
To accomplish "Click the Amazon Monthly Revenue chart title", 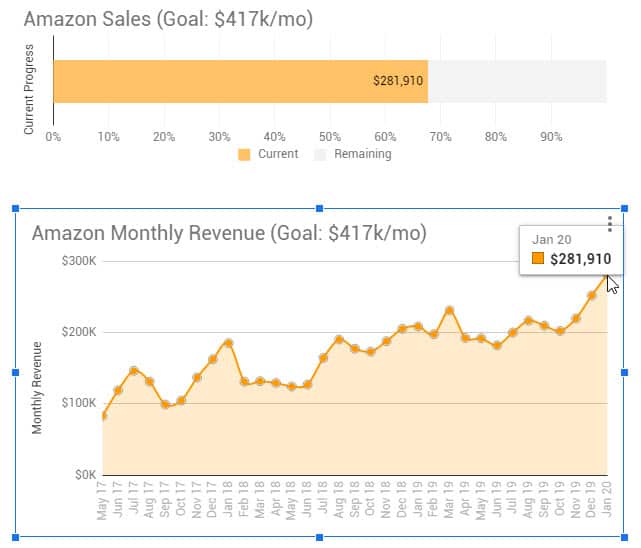I will (229, 233).
